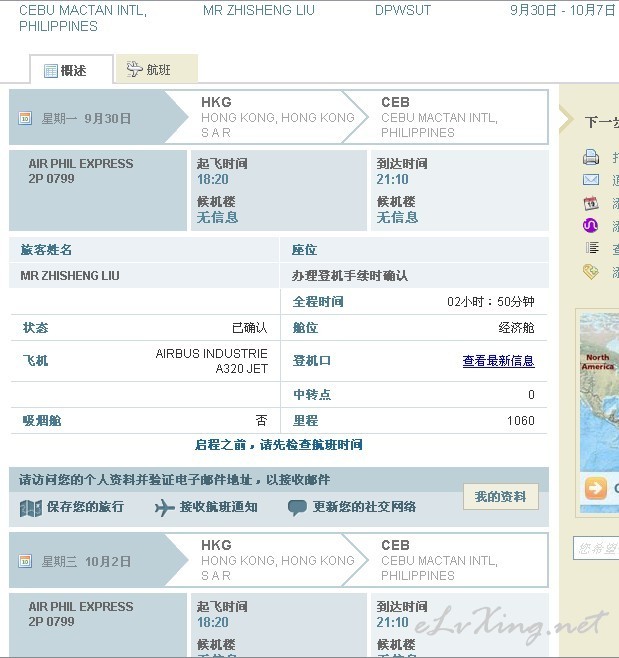Click the second segment's 21:10 arrival time
Image resolution: width=619 pixels, height=658 pixels.
coord(392,622)
